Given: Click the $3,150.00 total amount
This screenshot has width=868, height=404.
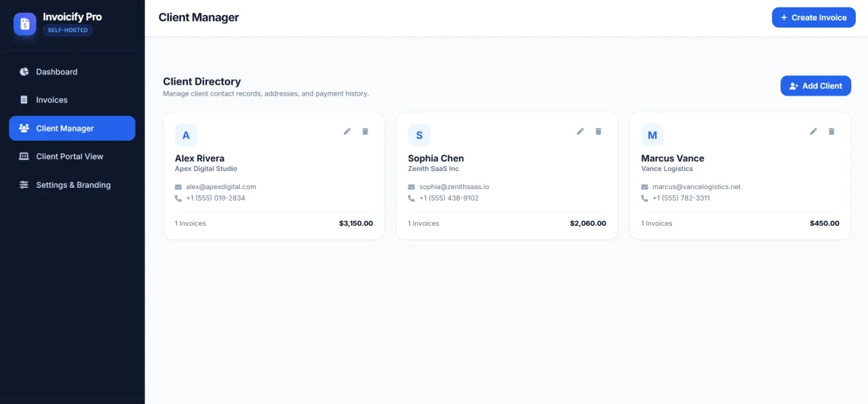Looking at the screenshot, I should 356,224.
